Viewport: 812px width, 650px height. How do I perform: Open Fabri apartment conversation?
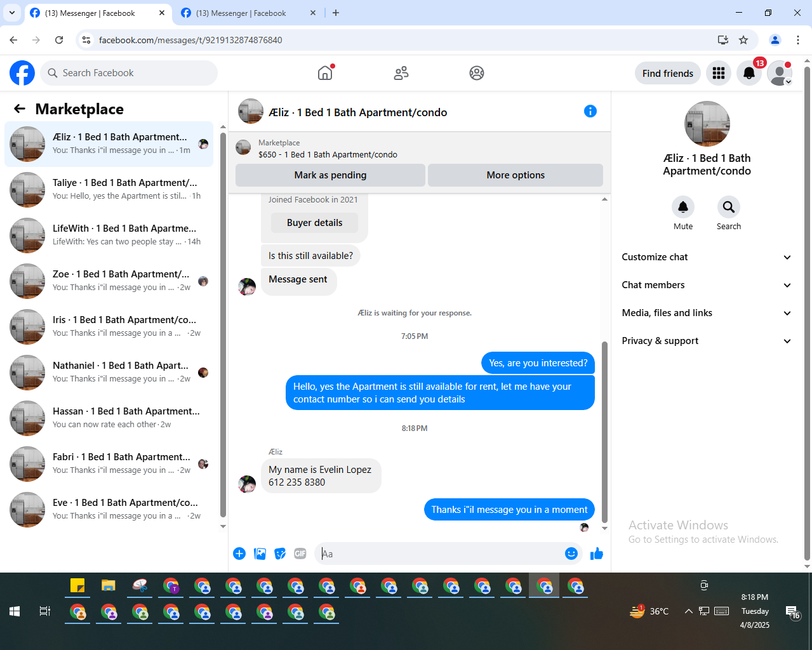click(x=109, y=464)
